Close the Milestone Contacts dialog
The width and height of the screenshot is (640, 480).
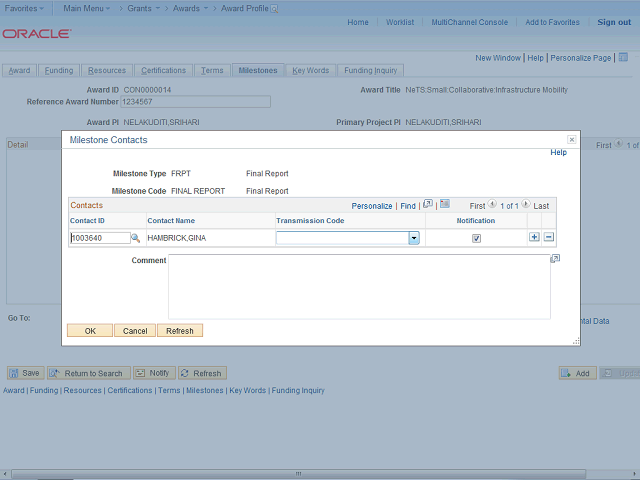point(571,140)
